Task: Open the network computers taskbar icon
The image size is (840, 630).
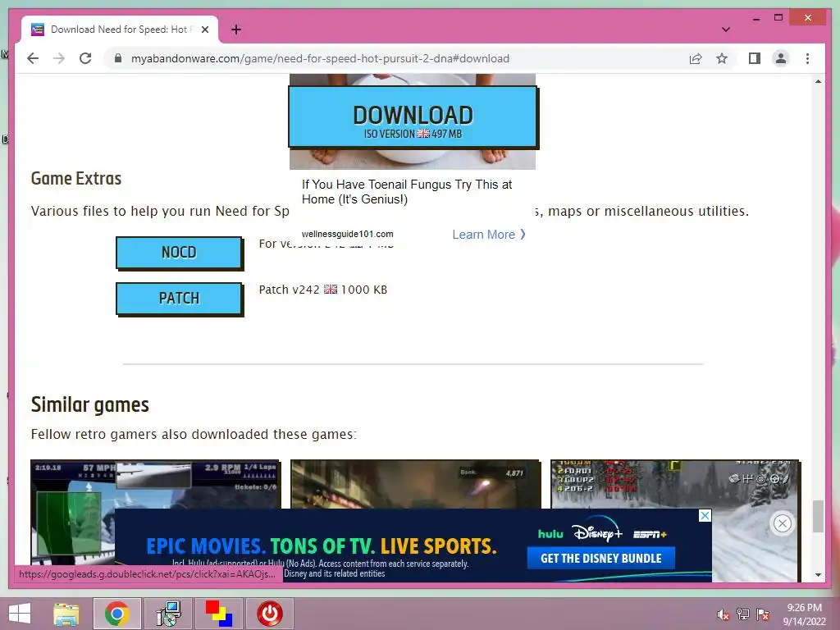Action: 168,614
